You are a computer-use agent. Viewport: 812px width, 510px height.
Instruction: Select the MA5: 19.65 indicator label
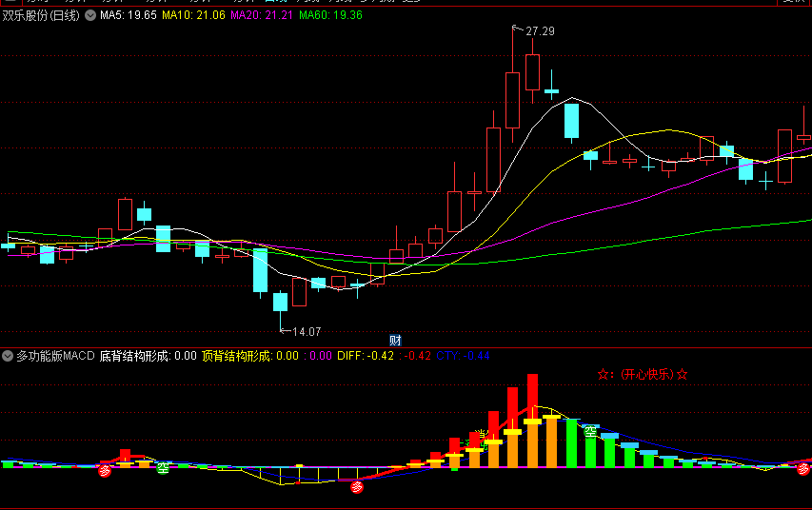(x=129, y=15)
